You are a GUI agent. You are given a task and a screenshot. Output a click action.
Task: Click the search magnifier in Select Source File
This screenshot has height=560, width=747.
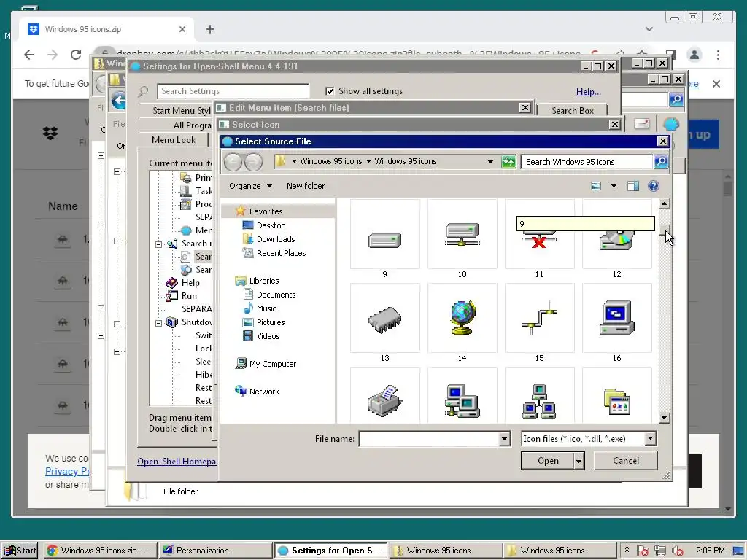(661, 162)
